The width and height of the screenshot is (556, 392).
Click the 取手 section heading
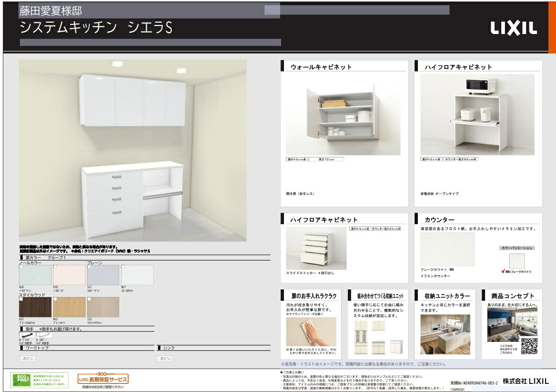pyautogui.click(x=29, y=329)
